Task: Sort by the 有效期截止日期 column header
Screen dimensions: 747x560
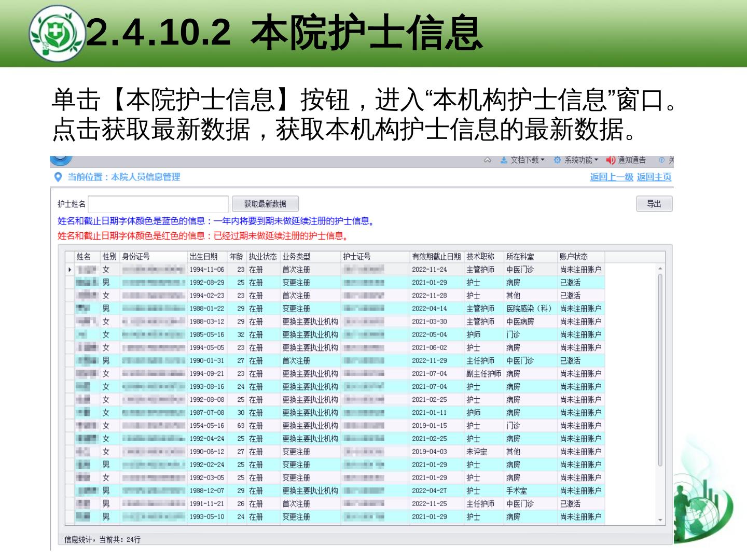Action: 436,257
